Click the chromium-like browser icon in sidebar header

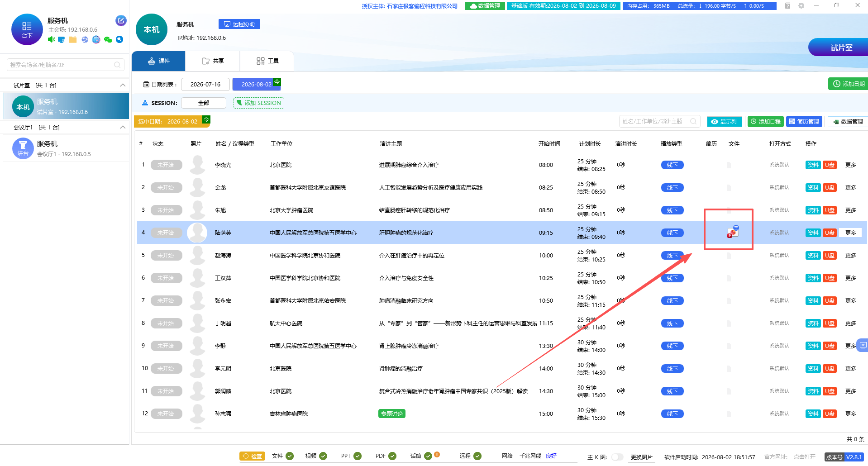[x=85, y=40]
